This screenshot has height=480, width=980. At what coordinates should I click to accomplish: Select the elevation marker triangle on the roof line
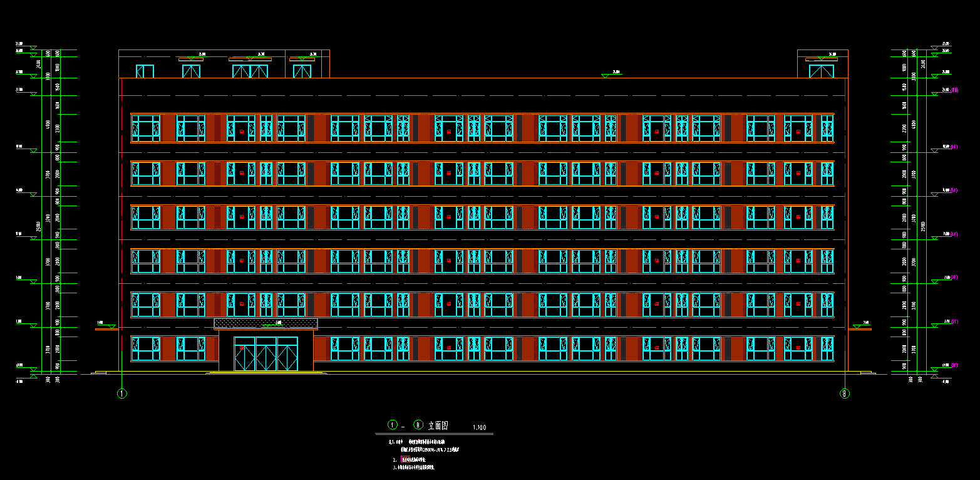605,75
